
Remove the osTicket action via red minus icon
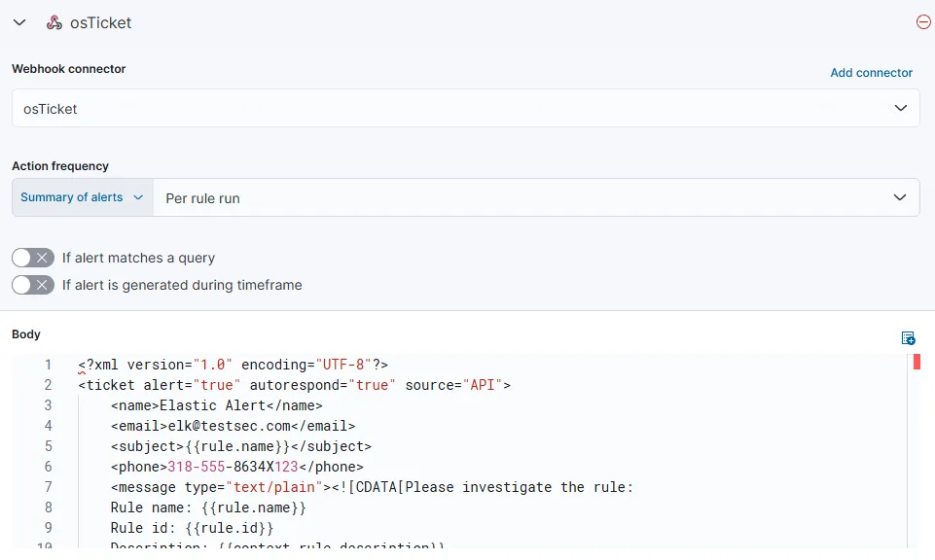click(922, 20)
